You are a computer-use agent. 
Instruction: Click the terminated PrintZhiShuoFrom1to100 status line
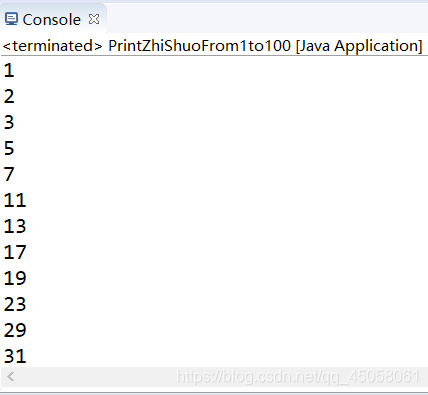point(213,46)
